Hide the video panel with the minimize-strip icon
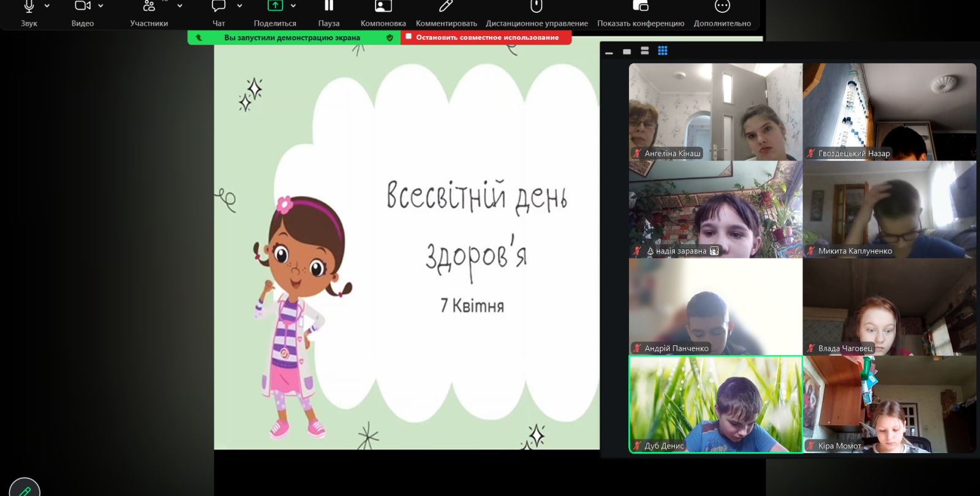The height and width of the screenshot is (496, 980). (609, 53)
